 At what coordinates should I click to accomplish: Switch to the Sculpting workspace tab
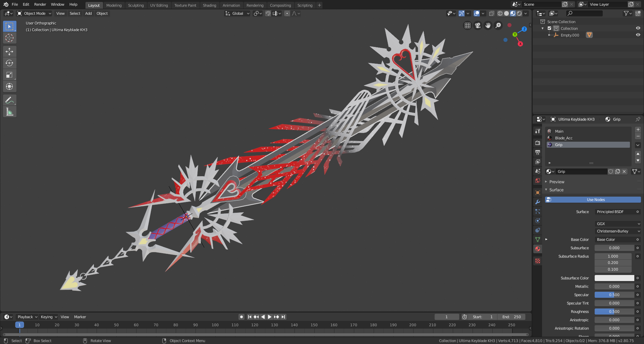coord(136,5)
